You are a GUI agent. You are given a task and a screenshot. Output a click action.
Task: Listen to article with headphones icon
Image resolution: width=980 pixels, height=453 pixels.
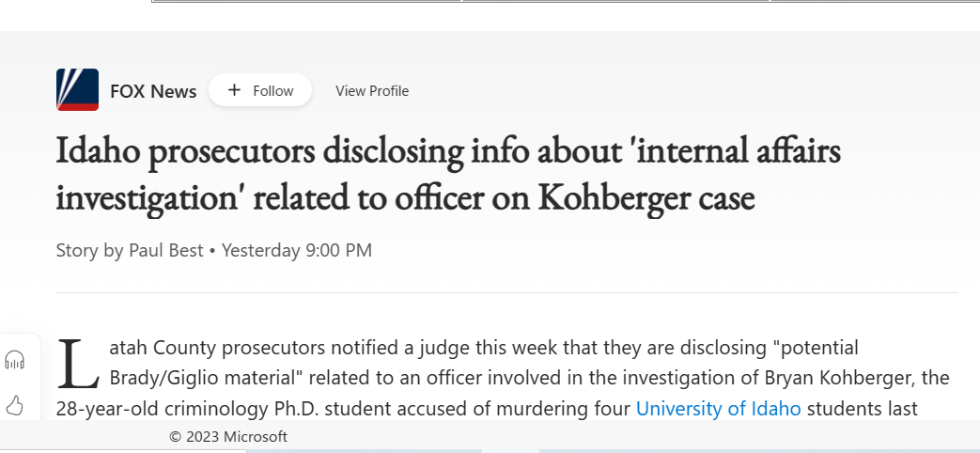[14, 361]
